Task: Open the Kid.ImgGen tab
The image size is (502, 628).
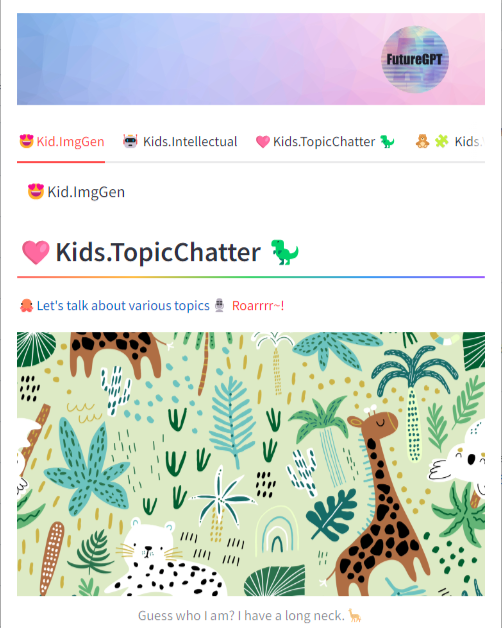Action: pos(62,141)
